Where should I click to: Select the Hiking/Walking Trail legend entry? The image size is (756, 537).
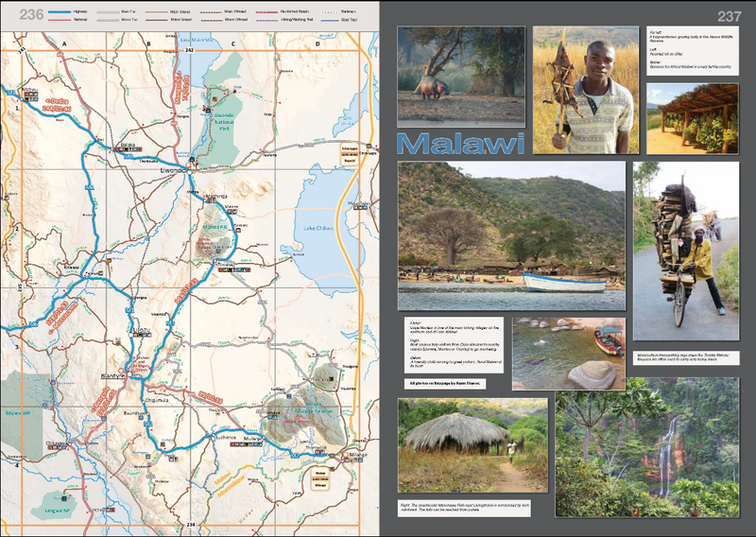click(x=284, y=20)
